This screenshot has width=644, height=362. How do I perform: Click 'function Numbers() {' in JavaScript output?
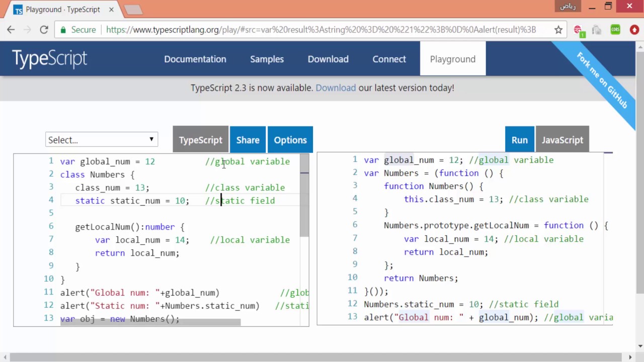pyautogui.click(x=434, y=186)
